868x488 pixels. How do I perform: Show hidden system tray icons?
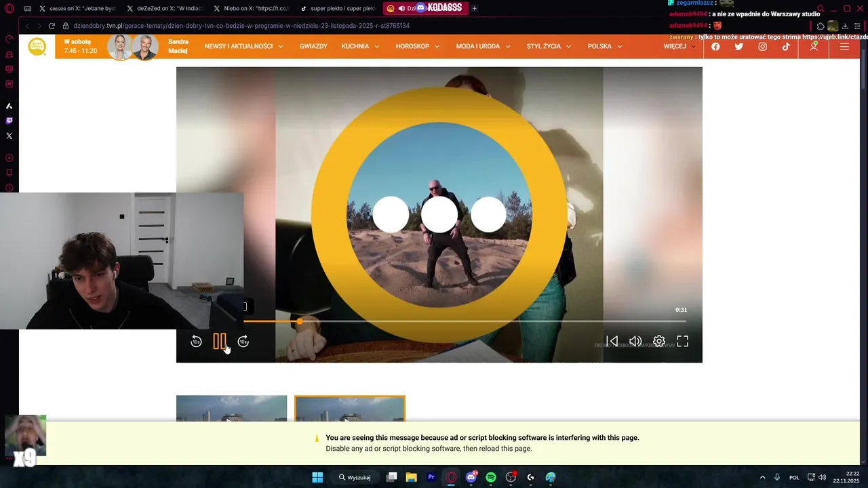[x=762, y=477]
